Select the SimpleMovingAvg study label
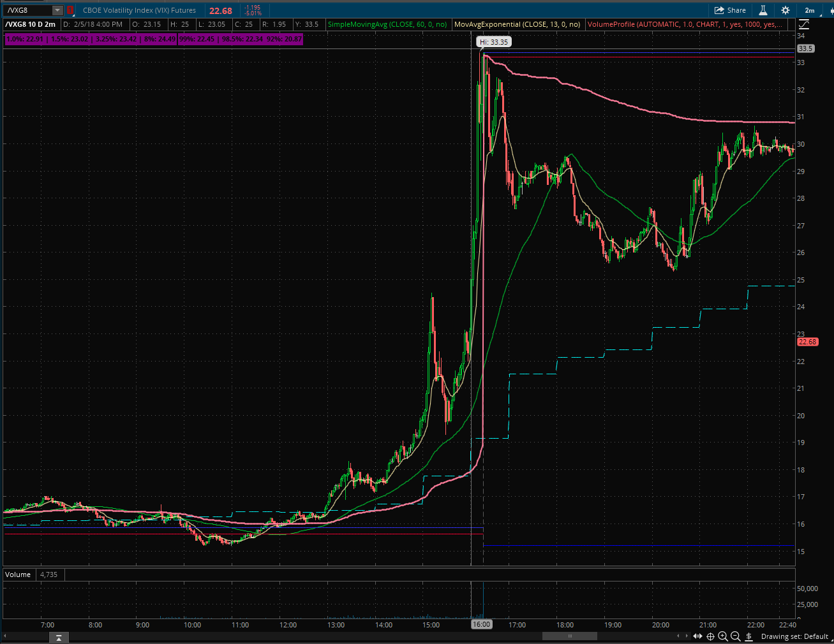Image resolution: width=834 pixels, height=644 pixels. pyautogui.click(x=387, y=24)
